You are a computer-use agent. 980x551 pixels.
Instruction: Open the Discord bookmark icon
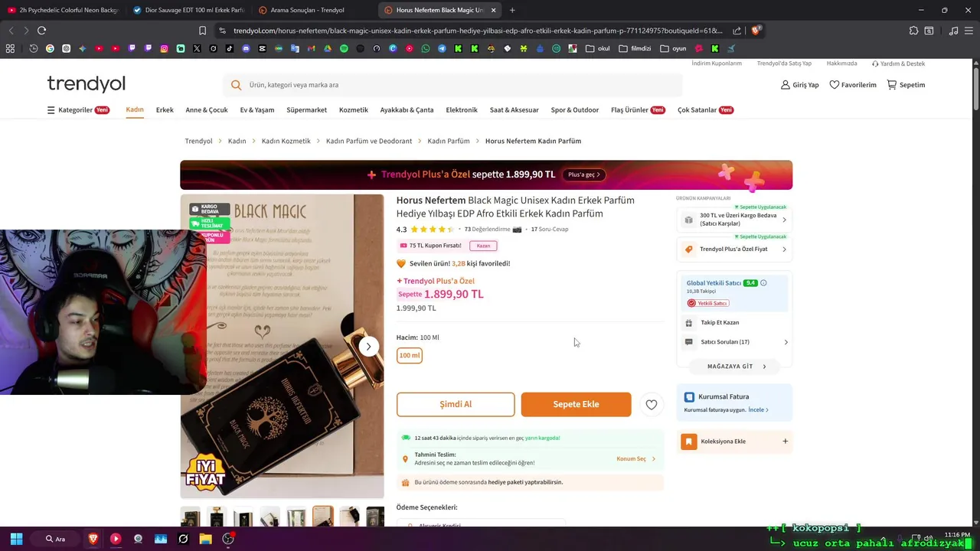246,48
